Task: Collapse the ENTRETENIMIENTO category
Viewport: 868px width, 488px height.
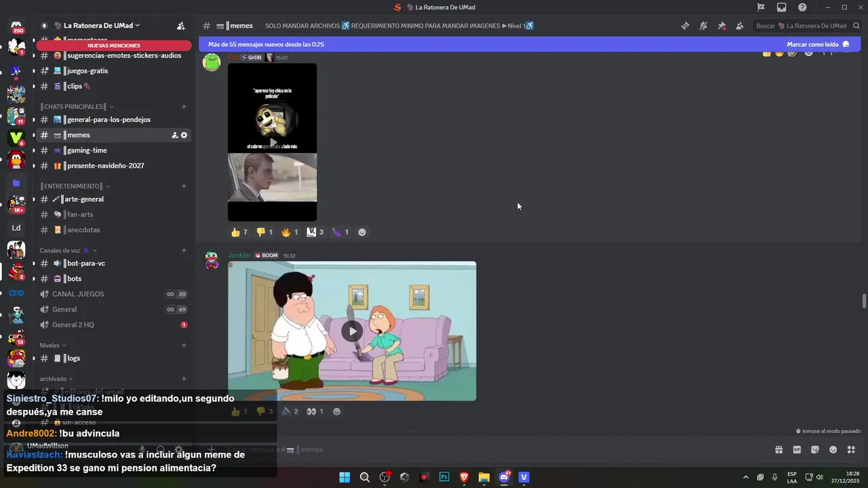Action: pos(75,186)
